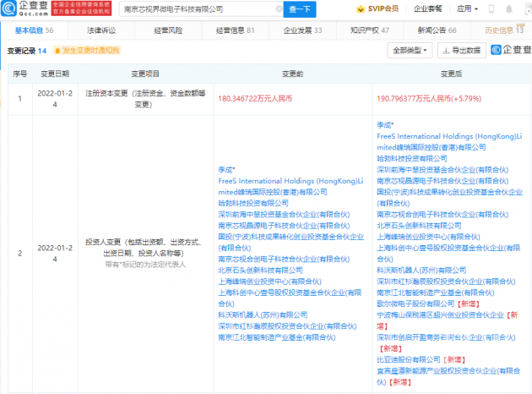Click the Qichacha logo at top left
The width and height of the screenshot is (532, 394).
click(25, 8)
